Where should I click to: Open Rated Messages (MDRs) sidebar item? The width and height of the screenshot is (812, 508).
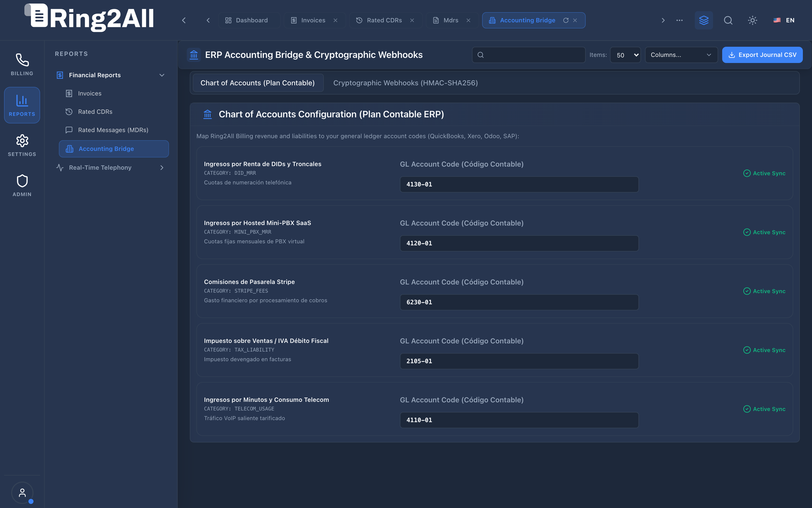113,130
